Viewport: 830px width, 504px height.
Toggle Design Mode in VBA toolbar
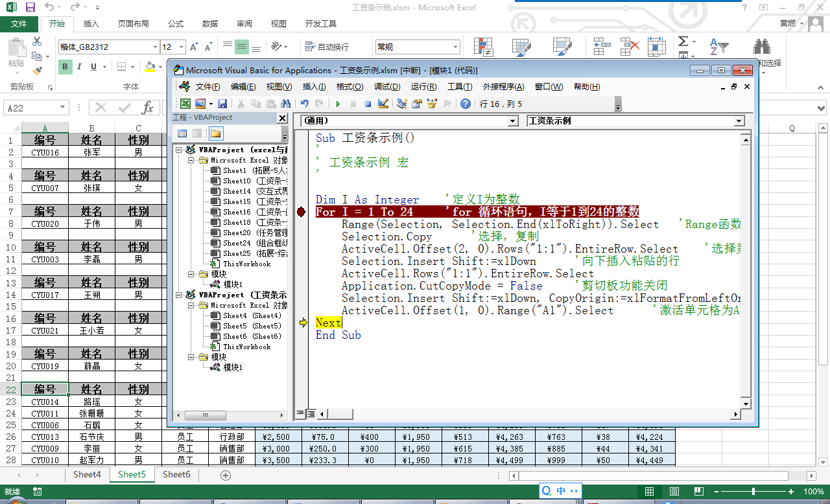(383, 104)
